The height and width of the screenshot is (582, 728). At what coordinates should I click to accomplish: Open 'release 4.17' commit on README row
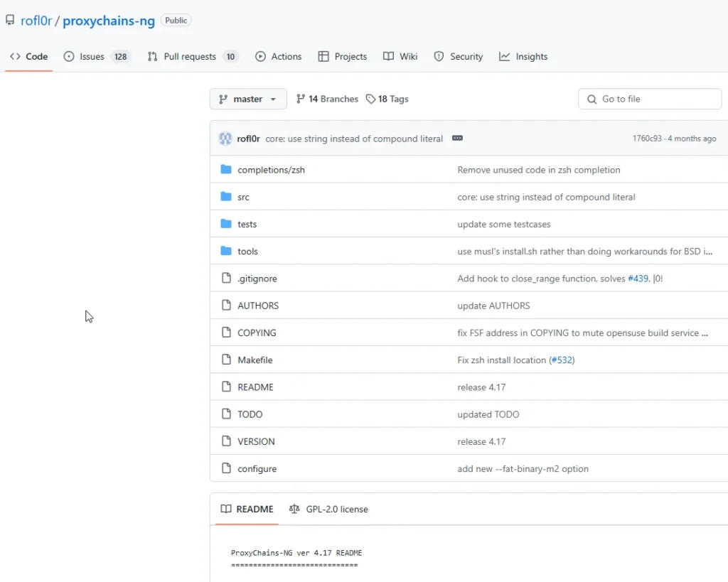click(481, 387)
